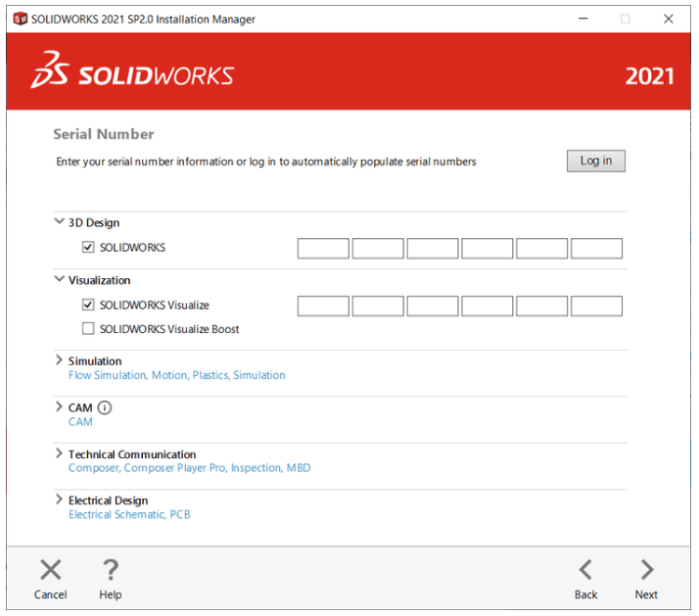
Task: Open Composer, Composer Player Pro, Inspection, MBD link
Action: coord(190,468)
